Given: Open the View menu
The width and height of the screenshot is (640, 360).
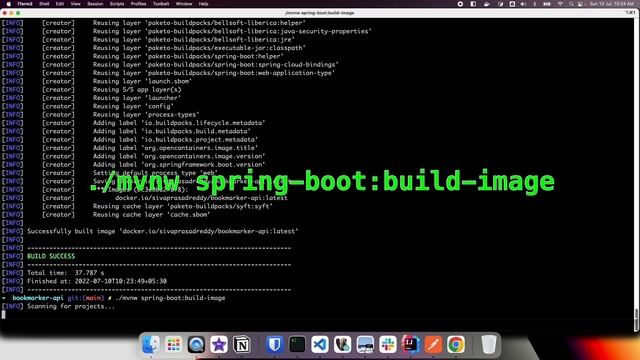Looking at the screenshot, I should coord(76,4).
